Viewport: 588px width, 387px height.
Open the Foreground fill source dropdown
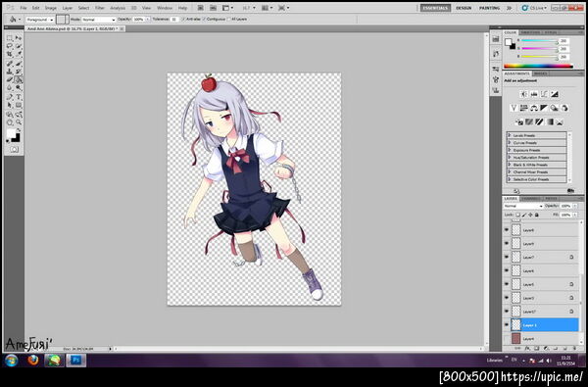tap(40, 20)
